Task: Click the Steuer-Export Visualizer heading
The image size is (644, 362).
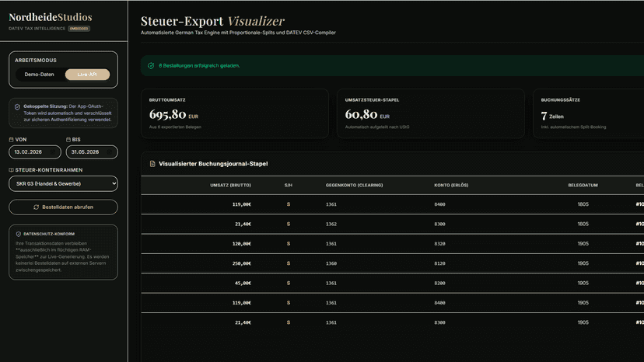Action: [212, 21]
